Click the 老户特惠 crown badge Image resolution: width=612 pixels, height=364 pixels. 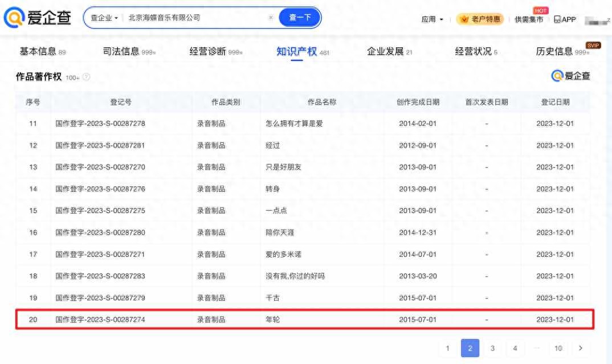pyautogui.click(x=479, y=19)
